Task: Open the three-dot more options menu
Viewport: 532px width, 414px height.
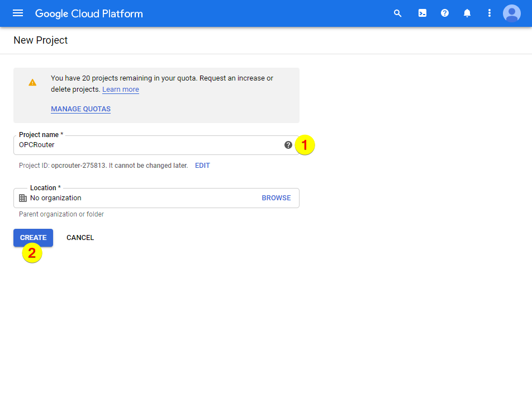Action: coord(490,13)
